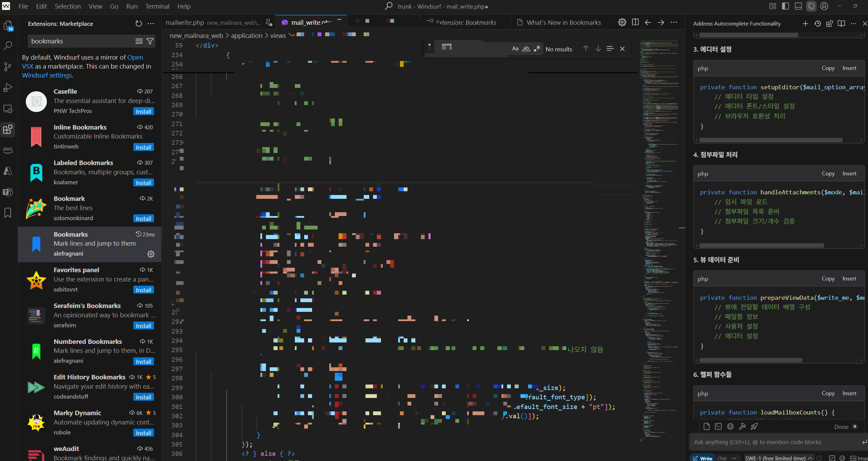The width and height of the screenshot is (868, 461).
Task: Switch to What's New in Bookmarks tab
Action: pyautogui.click(x=563, y=22)
